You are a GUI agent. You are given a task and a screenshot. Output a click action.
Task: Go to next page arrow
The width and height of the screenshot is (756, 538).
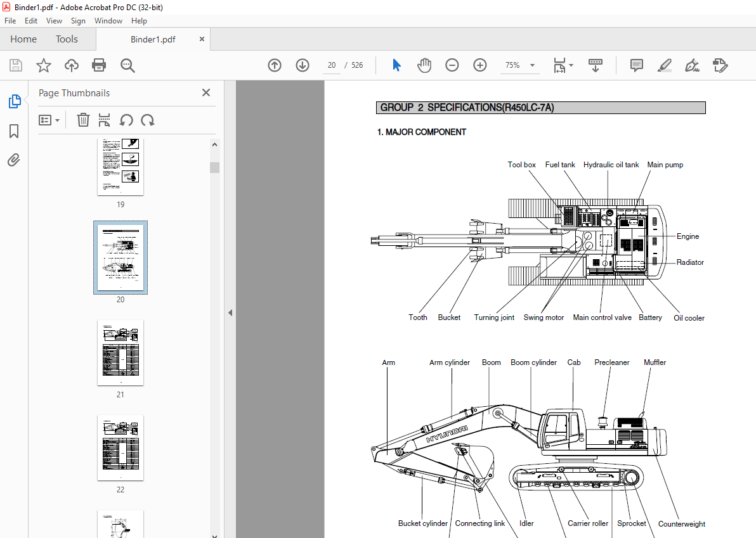(303, 65)
